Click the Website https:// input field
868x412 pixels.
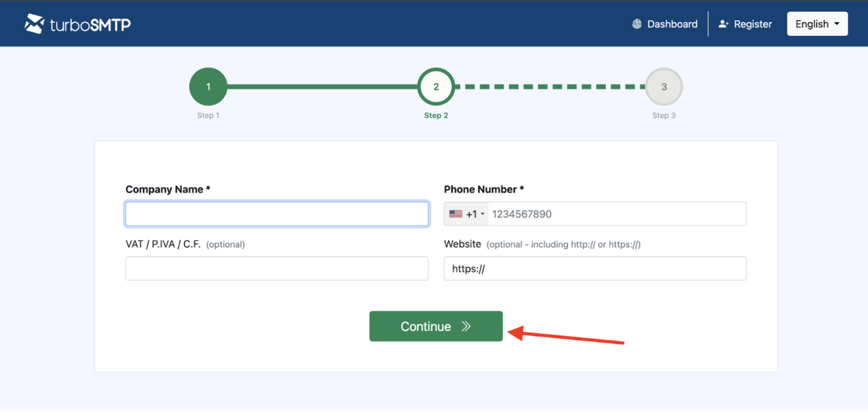click(595, 268)
